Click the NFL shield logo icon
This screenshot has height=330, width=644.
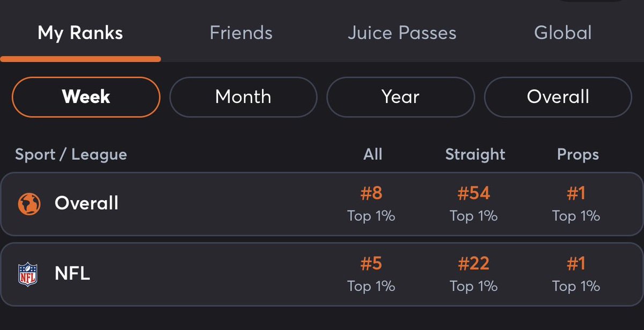pos(28,274)
